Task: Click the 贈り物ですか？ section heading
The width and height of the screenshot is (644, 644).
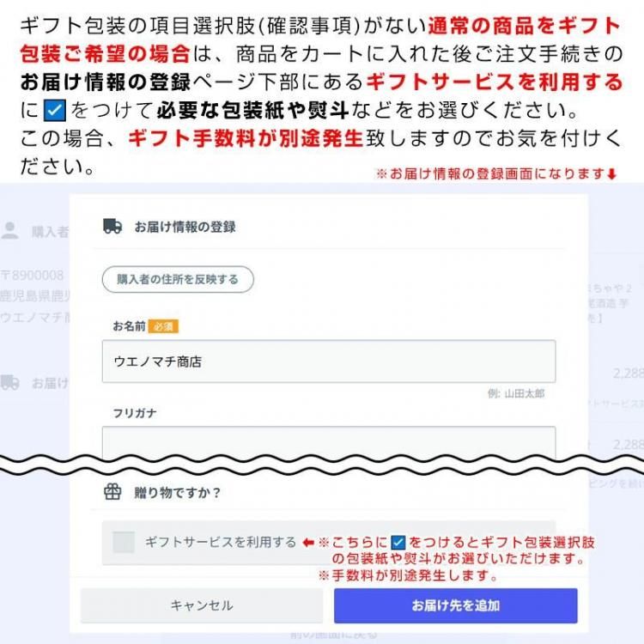Action: [x=178, y=493]
